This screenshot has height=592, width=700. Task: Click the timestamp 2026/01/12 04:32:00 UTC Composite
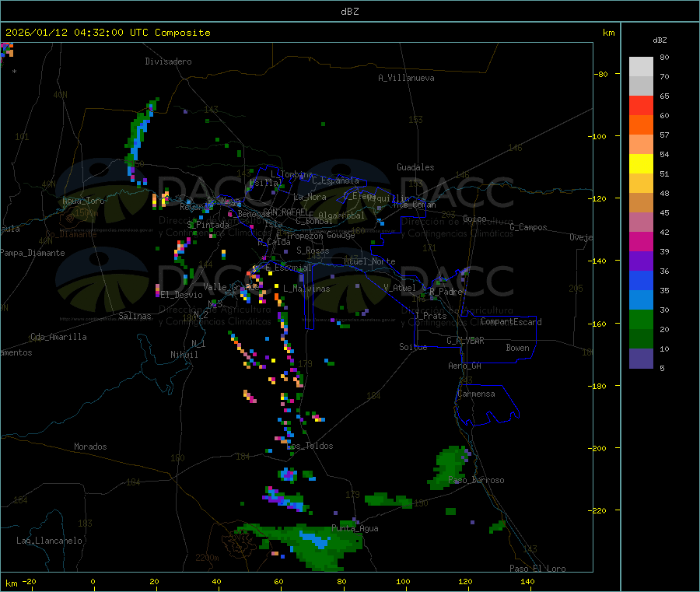click(x=107, y=33)
